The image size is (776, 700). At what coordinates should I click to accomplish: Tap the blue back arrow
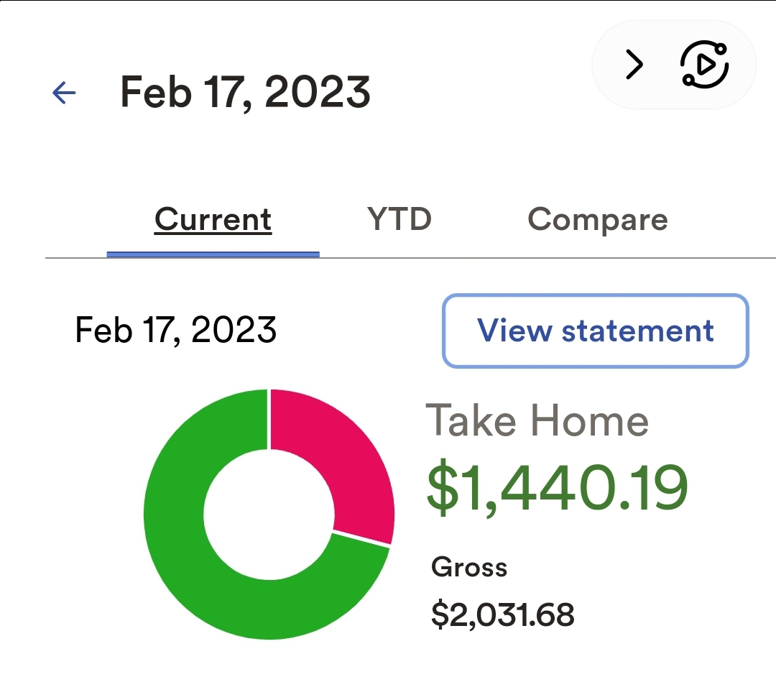(64, 92)
